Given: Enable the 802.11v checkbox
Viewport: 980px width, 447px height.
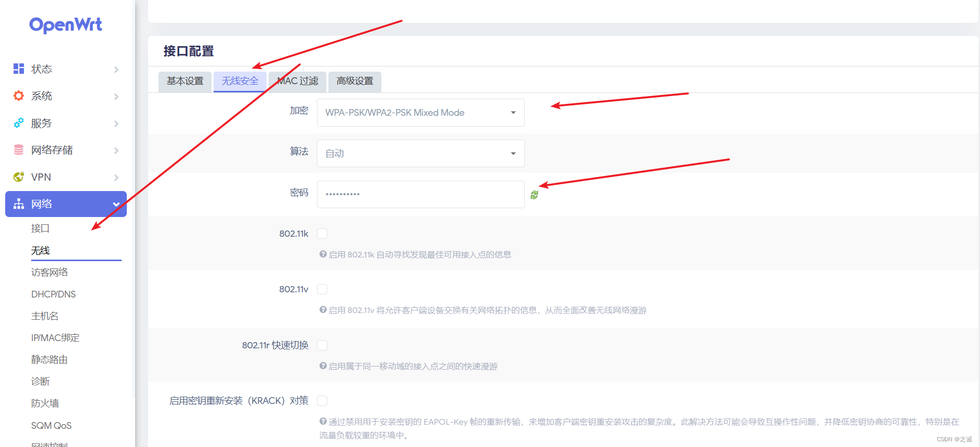Looking at the screenshot, I should click(x=322, y=289).
